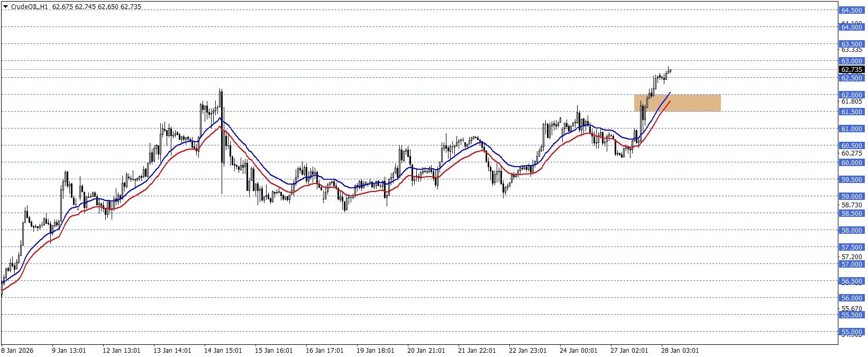Select the 14 Jan 15:01 time label

(223, 351)
